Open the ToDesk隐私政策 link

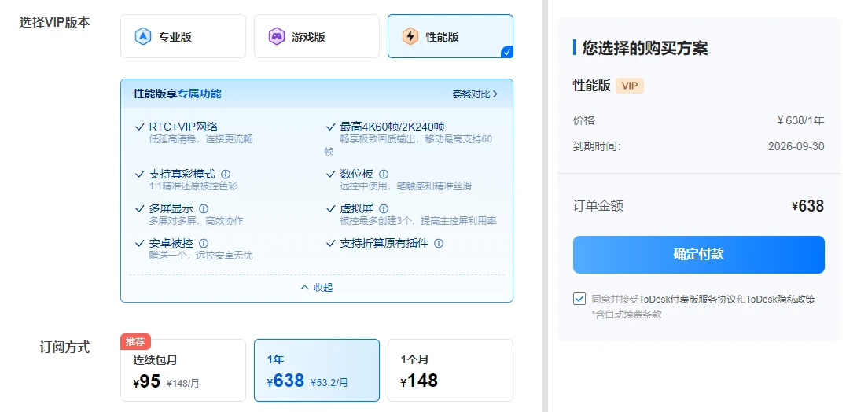coord(781,300)
